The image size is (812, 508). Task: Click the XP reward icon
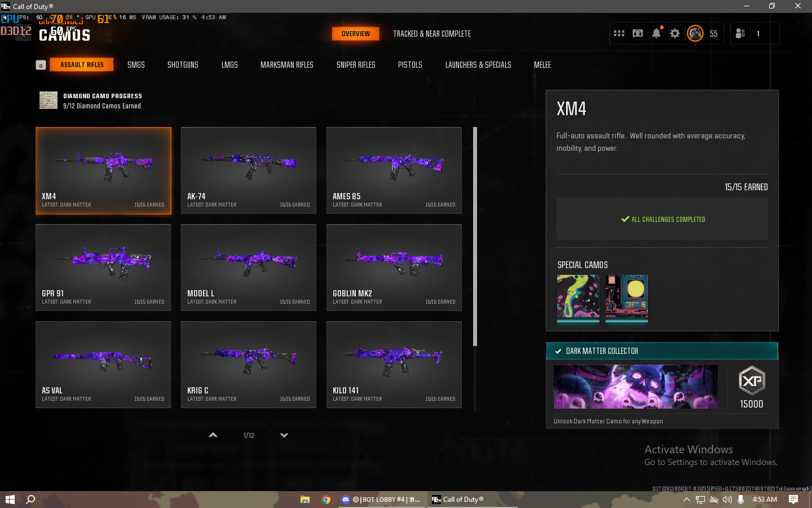tap(752, 381)
